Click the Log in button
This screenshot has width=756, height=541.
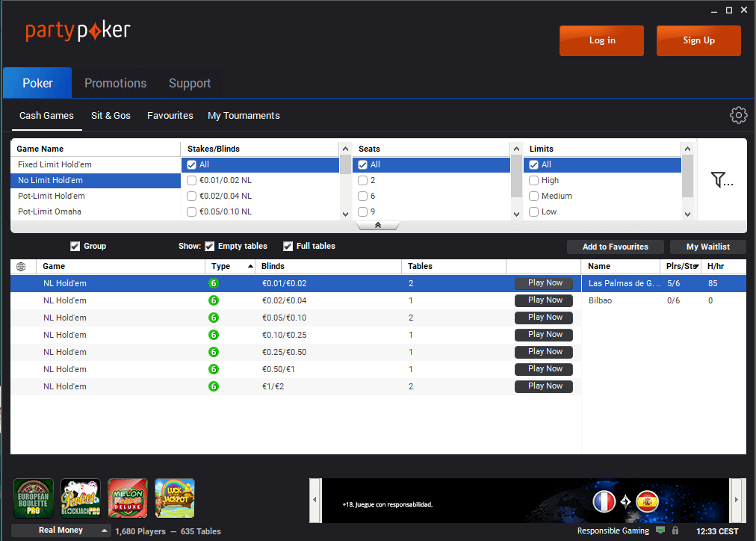601,40
